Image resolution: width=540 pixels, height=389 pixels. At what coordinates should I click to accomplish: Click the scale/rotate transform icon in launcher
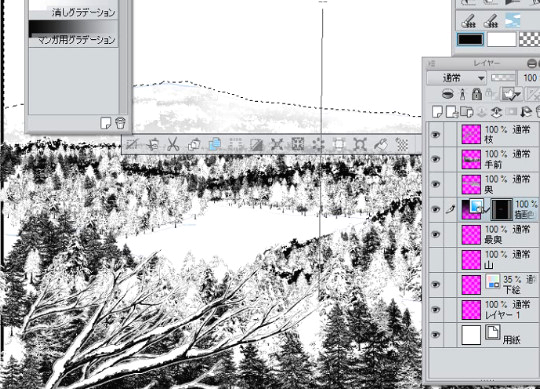click(360, 144)
